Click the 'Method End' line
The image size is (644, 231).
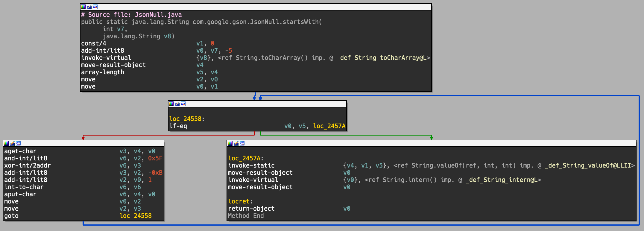pos(246,216)
